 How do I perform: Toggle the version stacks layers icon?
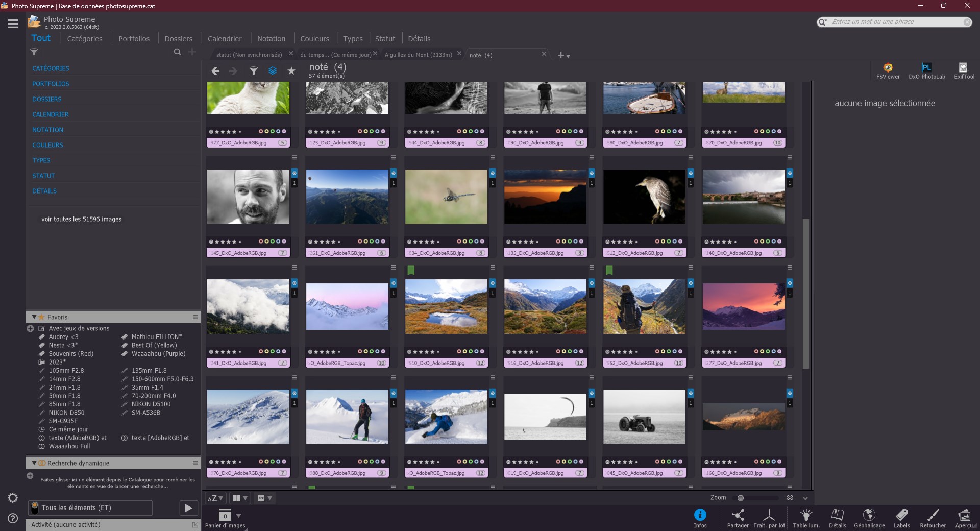pos(273,71)
